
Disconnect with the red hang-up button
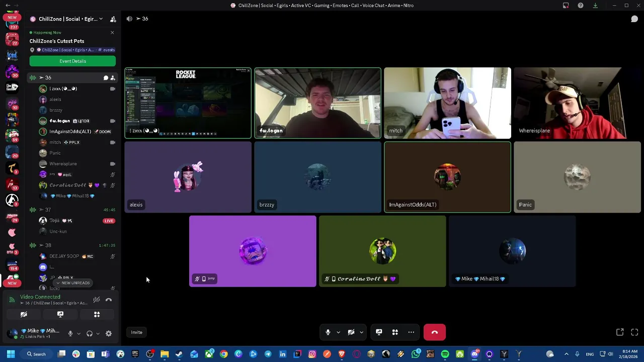tap(435, 332)
